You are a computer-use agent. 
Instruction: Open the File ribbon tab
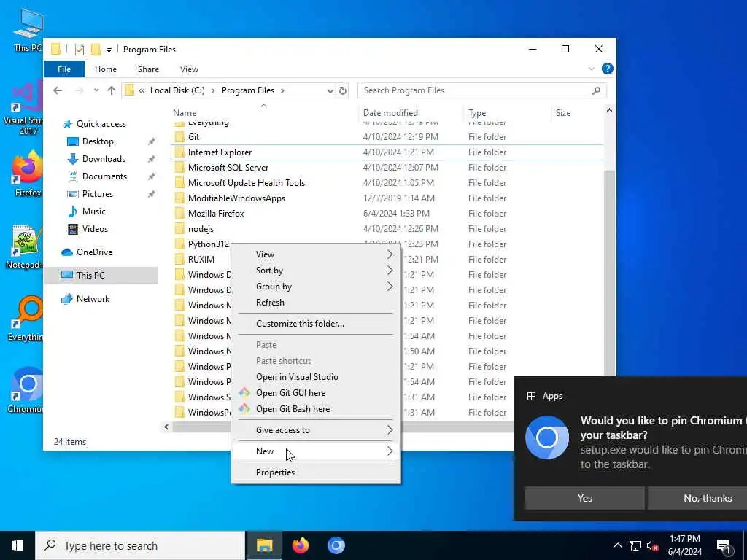point(64,69)
